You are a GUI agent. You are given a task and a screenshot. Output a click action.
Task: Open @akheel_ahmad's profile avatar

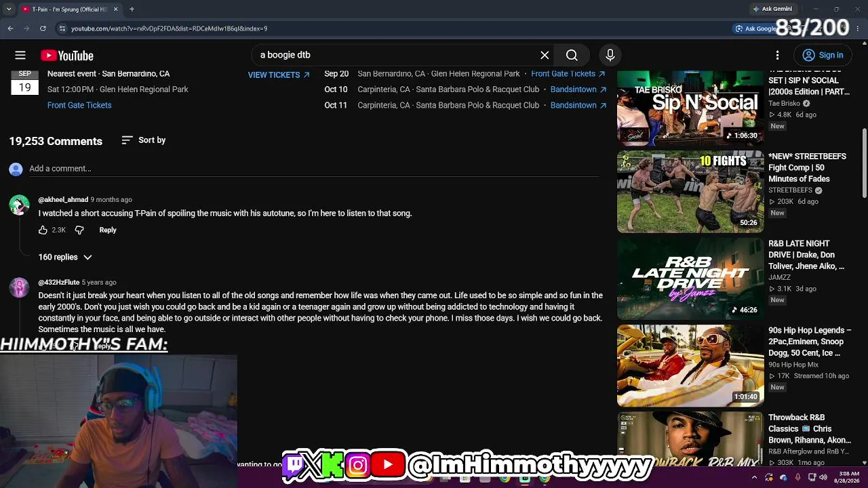click(x=19, y=205)
